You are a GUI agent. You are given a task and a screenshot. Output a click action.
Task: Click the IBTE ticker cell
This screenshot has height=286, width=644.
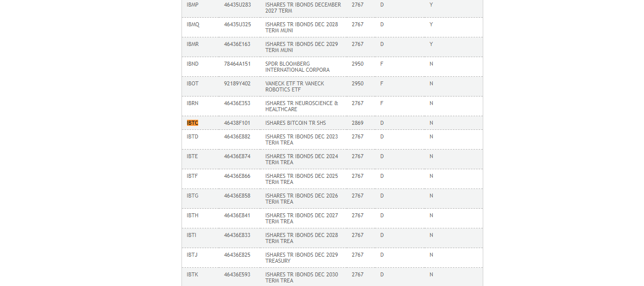coord(192,156)
